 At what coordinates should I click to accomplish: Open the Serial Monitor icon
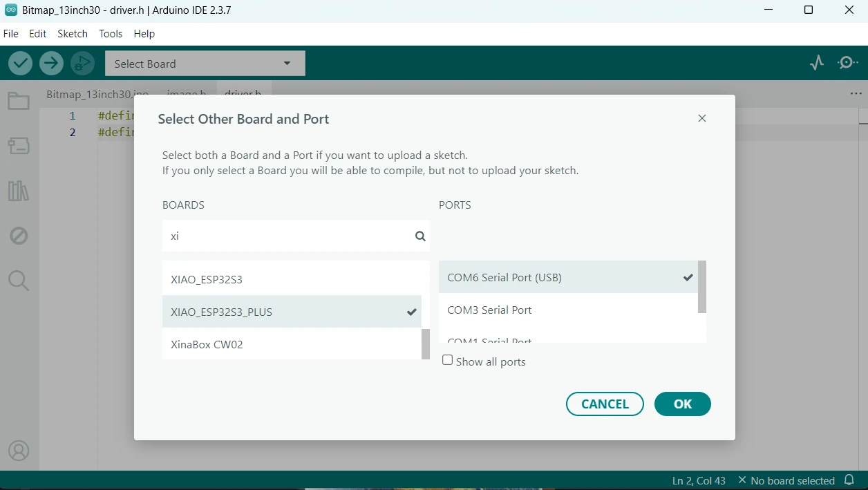click(847, 63)
